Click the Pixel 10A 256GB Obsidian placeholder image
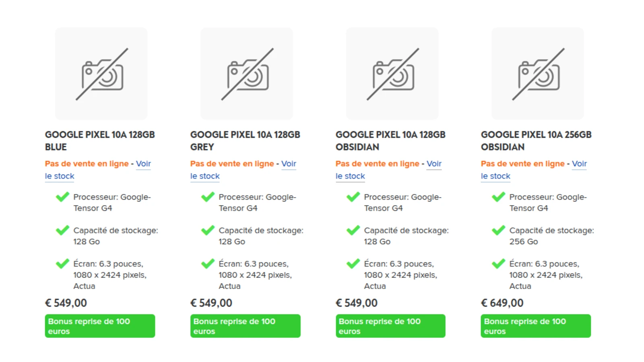This screenshot has width=644, height=362. [537, 74]
